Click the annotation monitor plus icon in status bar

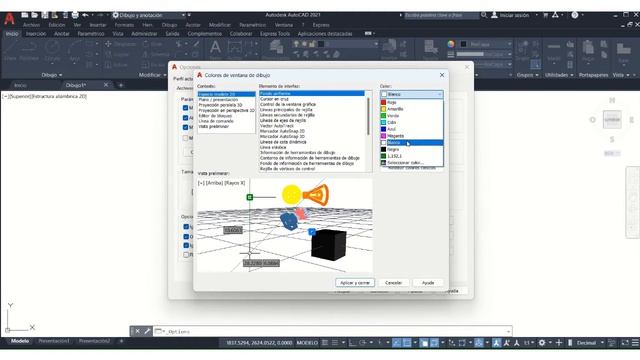click(559, 343)
